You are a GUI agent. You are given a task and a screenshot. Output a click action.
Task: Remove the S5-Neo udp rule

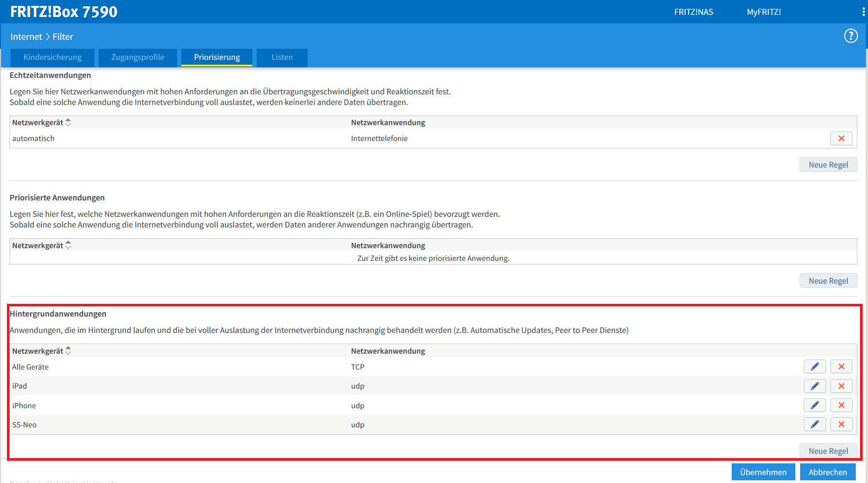pyautogui.click(x=841, y=424)
